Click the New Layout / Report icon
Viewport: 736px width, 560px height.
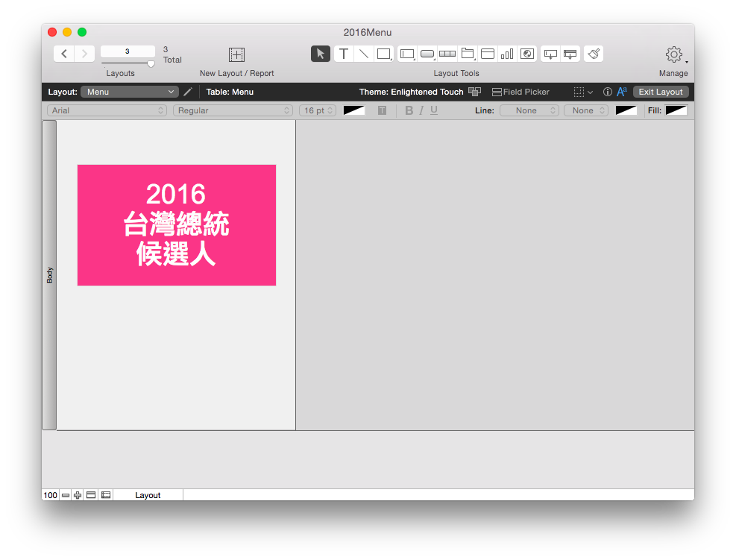236,54
